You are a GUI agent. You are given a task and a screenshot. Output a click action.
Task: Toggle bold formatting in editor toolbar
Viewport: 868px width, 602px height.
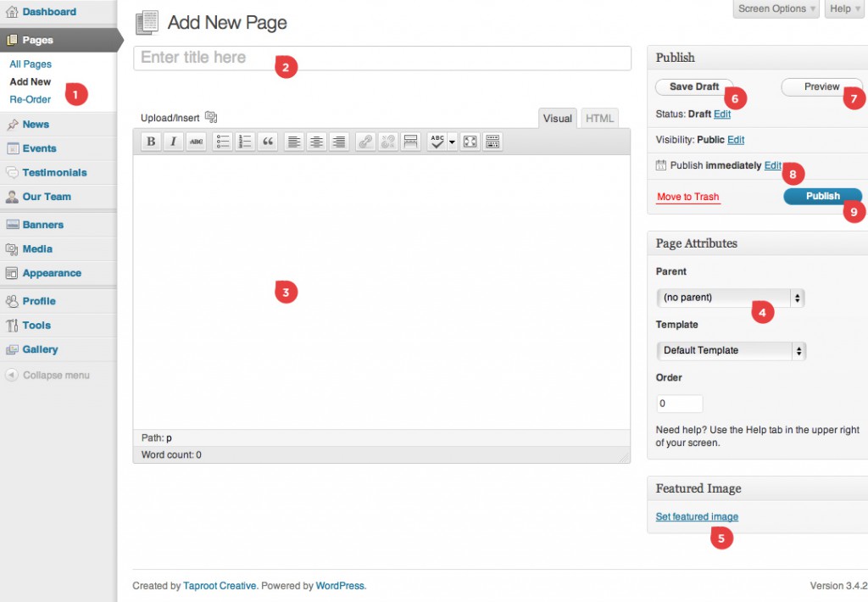(x=151, y=142)
